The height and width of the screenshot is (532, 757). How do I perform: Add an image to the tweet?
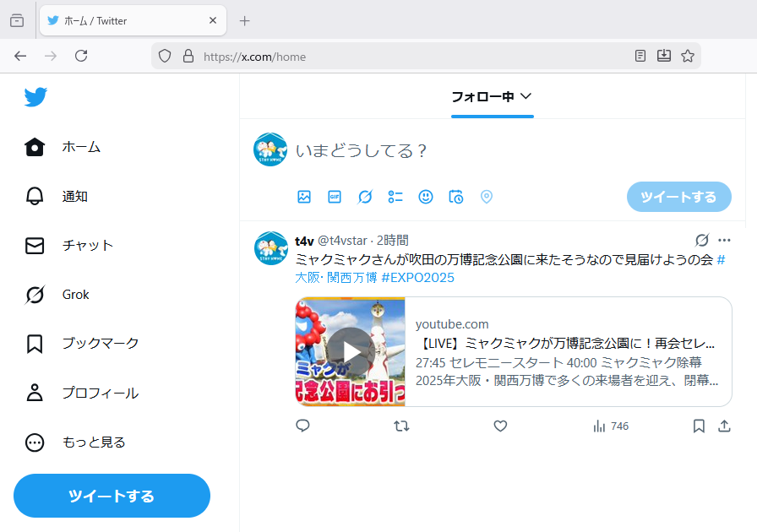(x=304, y=197)
